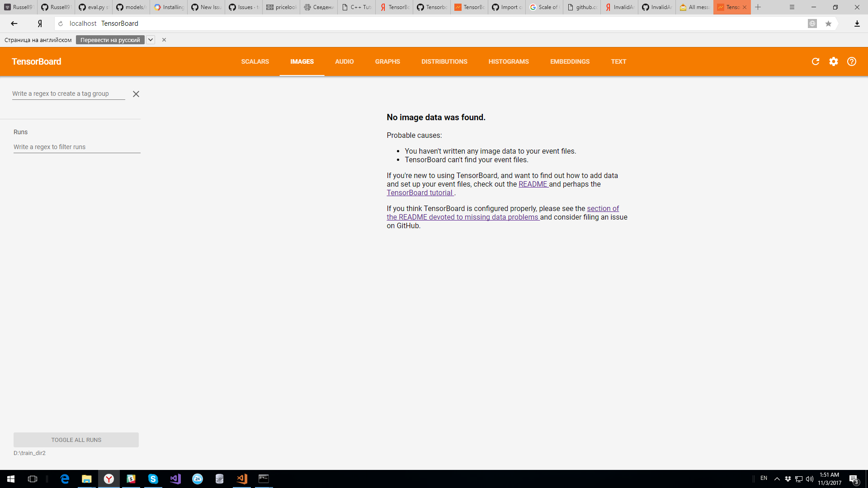Reload TensorBoard data via refresh icon
This screenshot has width=868, height=488.
click(816, 61)
